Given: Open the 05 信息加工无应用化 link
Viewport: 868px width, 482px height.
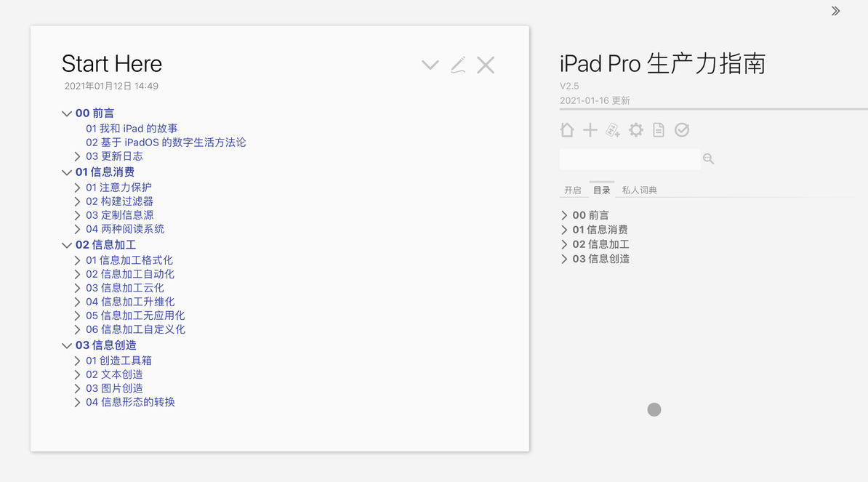Looking at the screenshot, I should (x=136, y=316).
